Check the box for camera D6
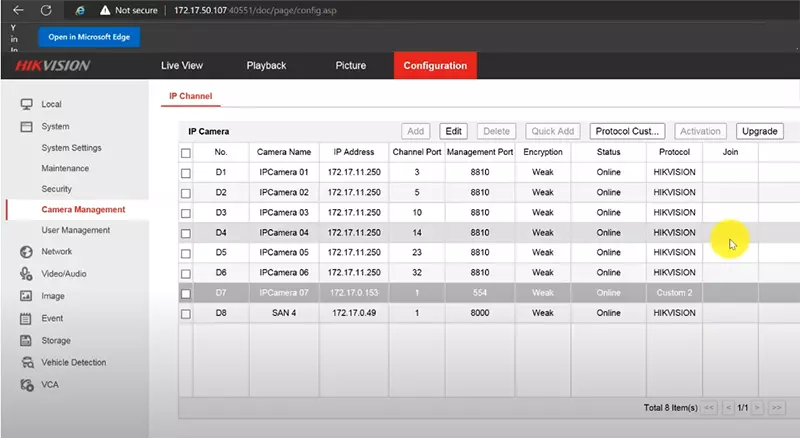800x438 pixels. (x=186, y=274)
